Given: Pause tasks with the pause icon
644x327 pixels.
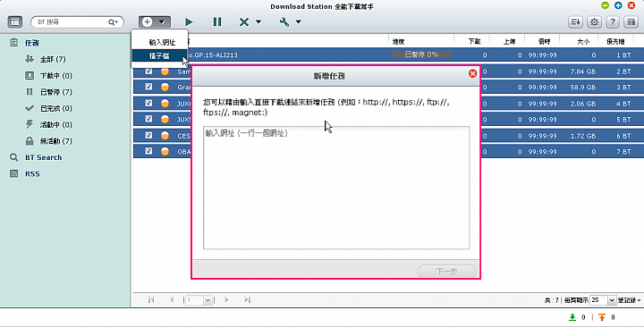Looking at the screenshot, I should (x=217, y=21).
